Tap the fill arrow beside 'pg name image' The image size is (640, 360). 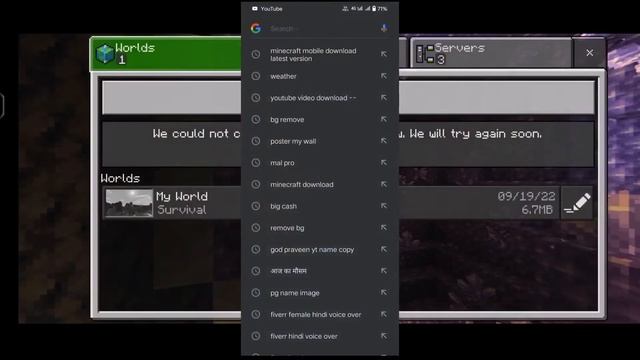[x=384, y=292]
